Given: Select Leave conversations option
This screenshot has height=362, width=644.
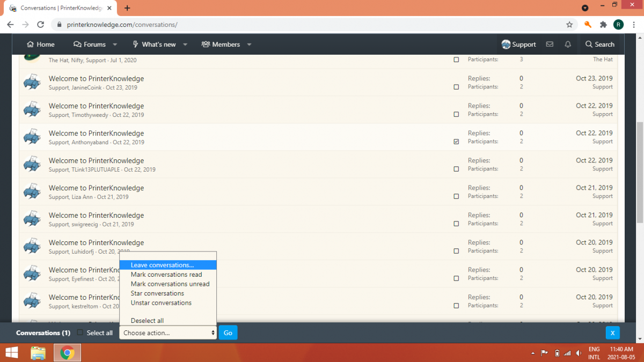Looking at the screenshot, I should point(162,265).
